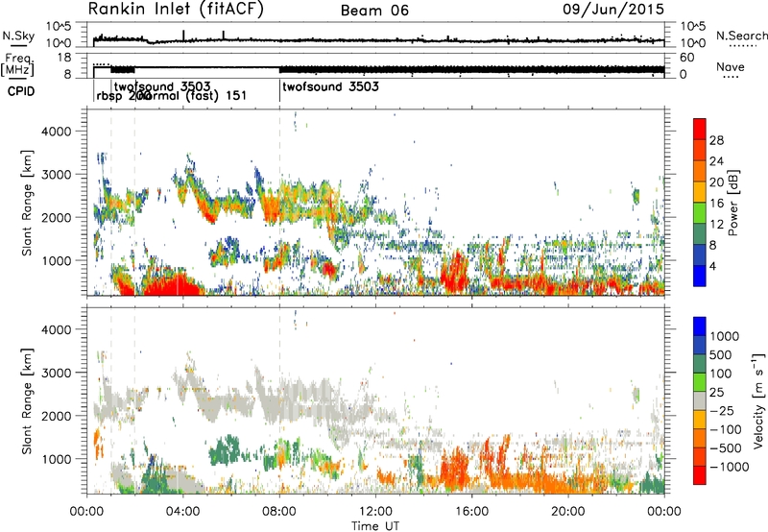Click the "12:00" time tick label
The image size is (768, 532).
(375, 512)
